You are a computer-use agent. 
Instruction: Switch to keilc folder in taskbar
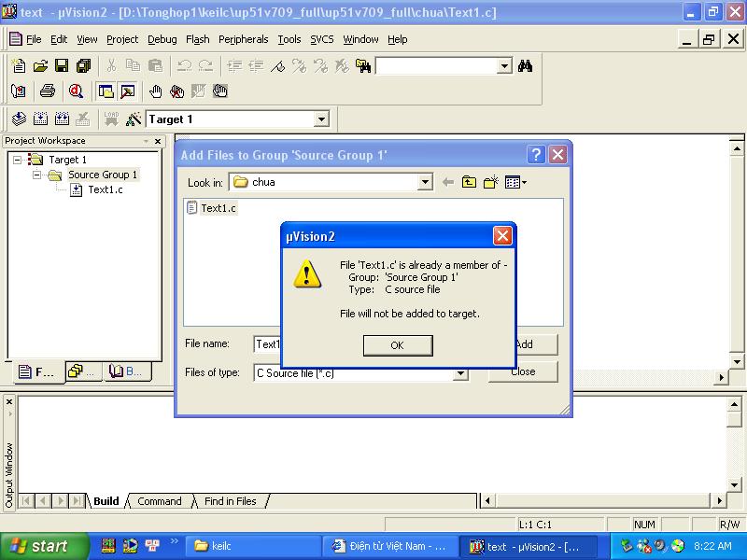point(253,546)
